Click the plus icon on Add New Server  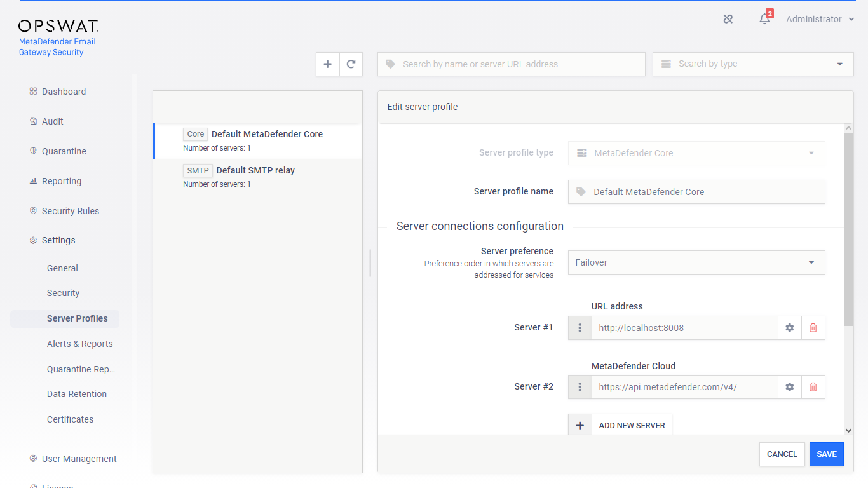(x=580, y=426)
